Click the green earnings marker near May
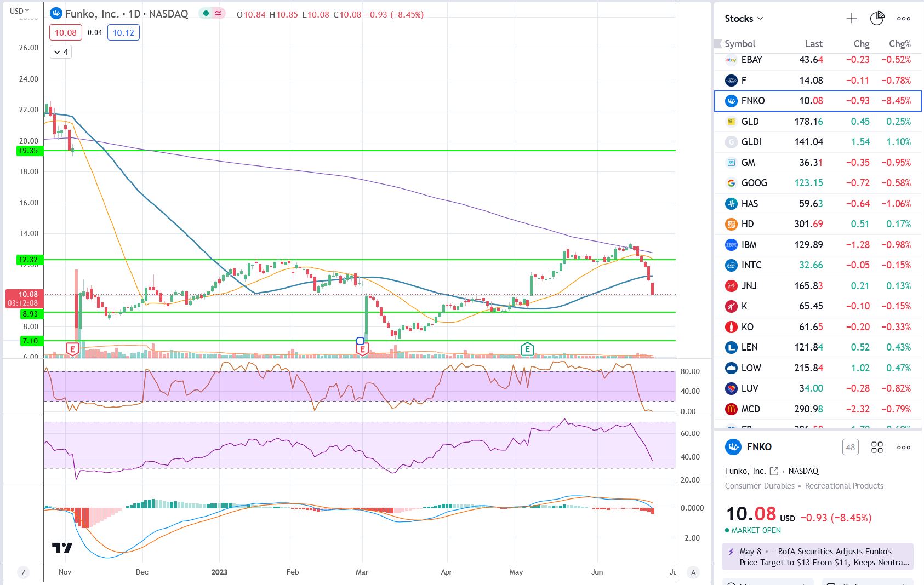Screen dimensions: 924x585 point(527,349)
